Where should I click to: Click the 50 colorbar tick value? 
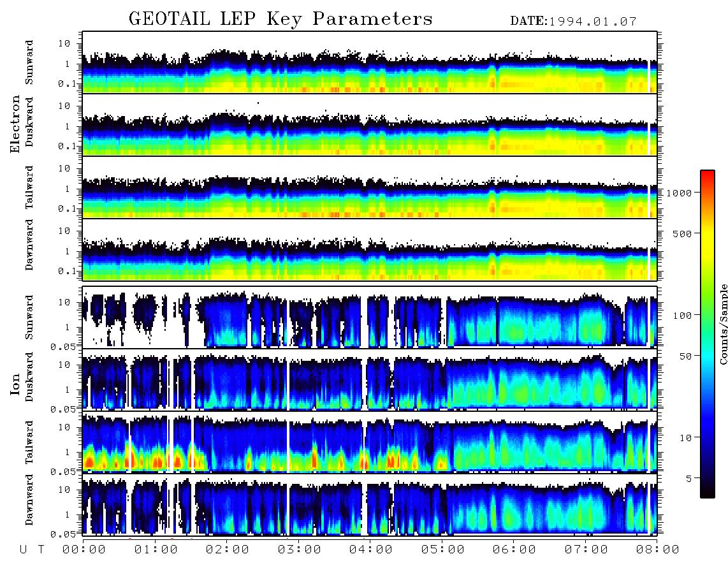686,356
